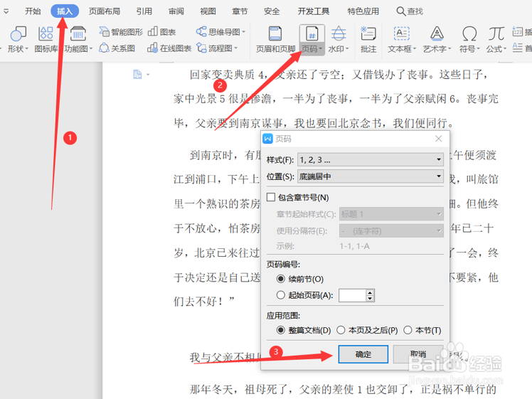Select continue from previous section (续前节)

point(281,279)
